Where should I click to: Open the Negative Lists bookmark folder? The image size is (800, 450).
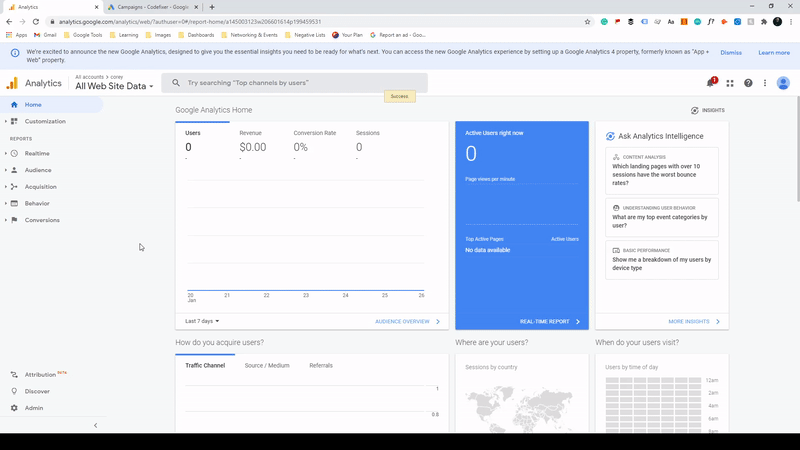click(x=305, y=35)
